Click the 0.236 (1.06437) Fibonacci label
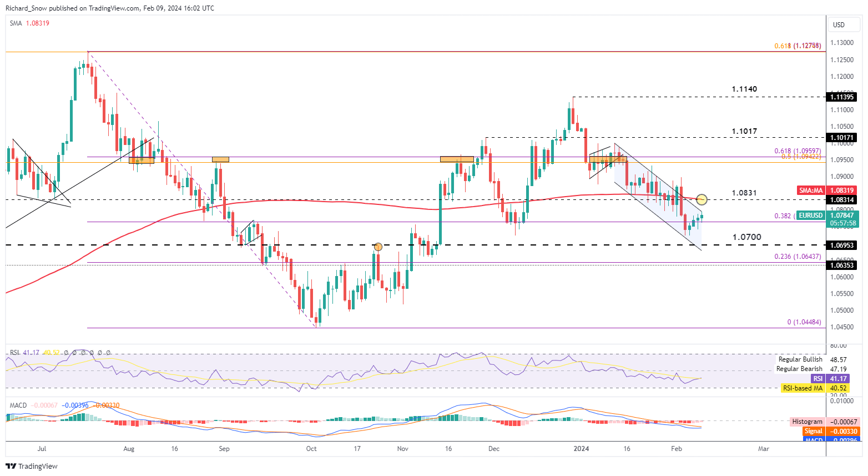This screenshot has height=476, width=868. click(x=798, y=257)
